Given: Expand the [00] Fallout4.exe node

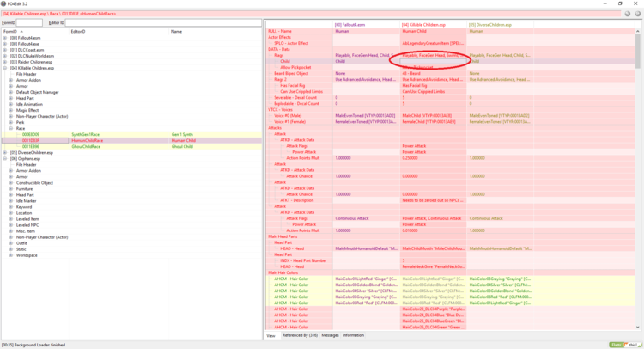Looking at the screenshot, I should coord(5,44).
